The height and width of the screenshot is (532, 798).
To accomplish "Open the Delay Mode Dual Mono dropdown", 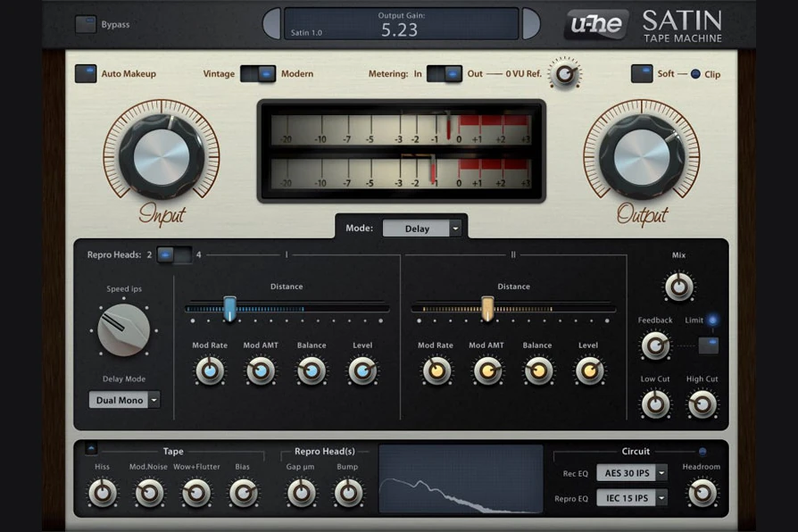I will pyautogui.click(x=125, y=400).
